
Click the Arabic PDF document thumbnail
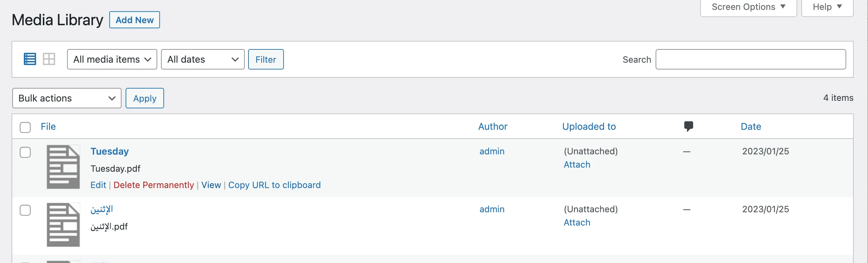coord(63,225)
